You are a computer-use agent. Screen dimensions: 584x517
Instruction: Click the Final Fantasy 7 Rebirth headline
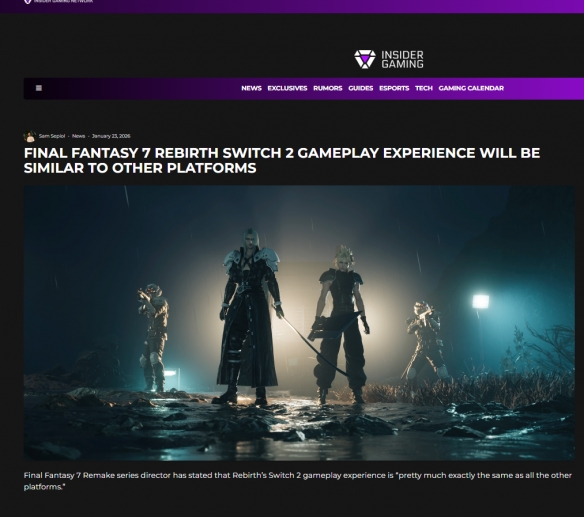point(282,160)
